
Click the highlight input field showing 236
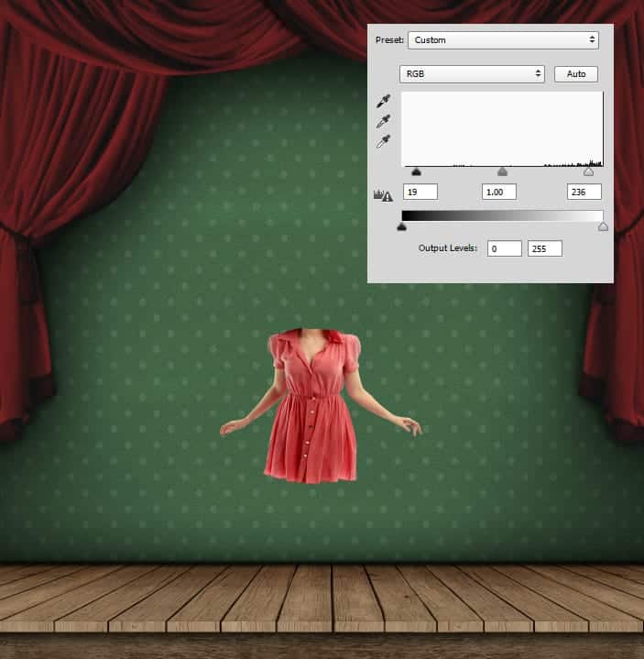[584, 192]
